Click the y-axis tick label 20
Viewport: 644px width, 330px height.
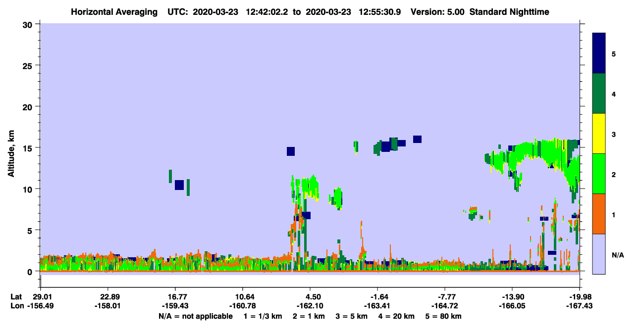(x=29, y=106)
